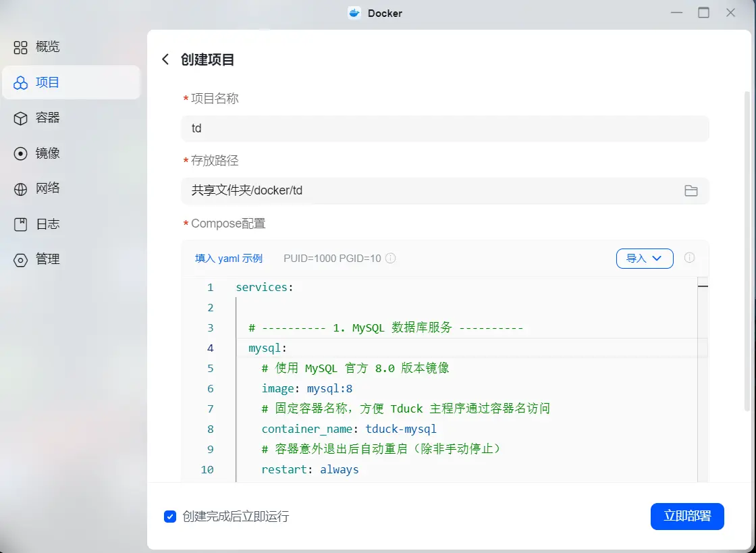Expand the 导入 import dropdown

[x=645, y=259]
